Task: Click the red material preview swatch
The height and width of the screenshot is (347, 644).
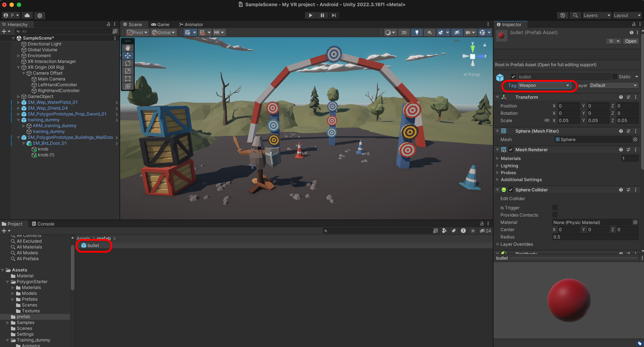Action: [x=501, y=36]
